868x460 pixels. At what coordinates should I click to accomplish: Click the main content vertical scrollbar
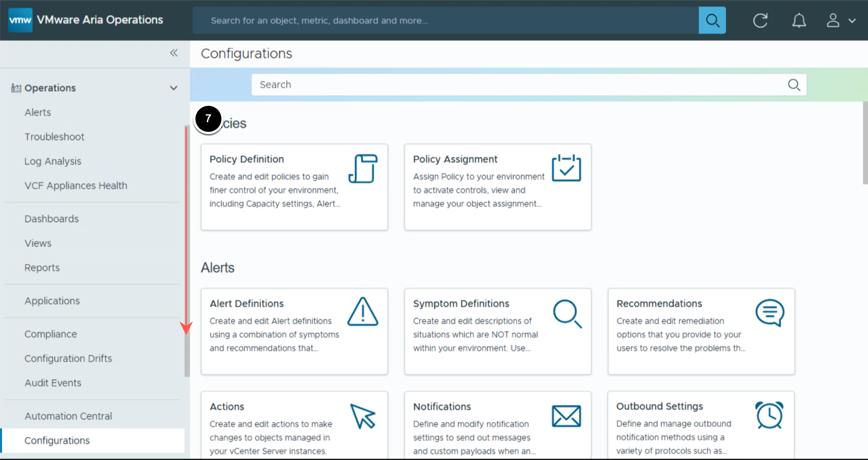(x=864, y=143)
